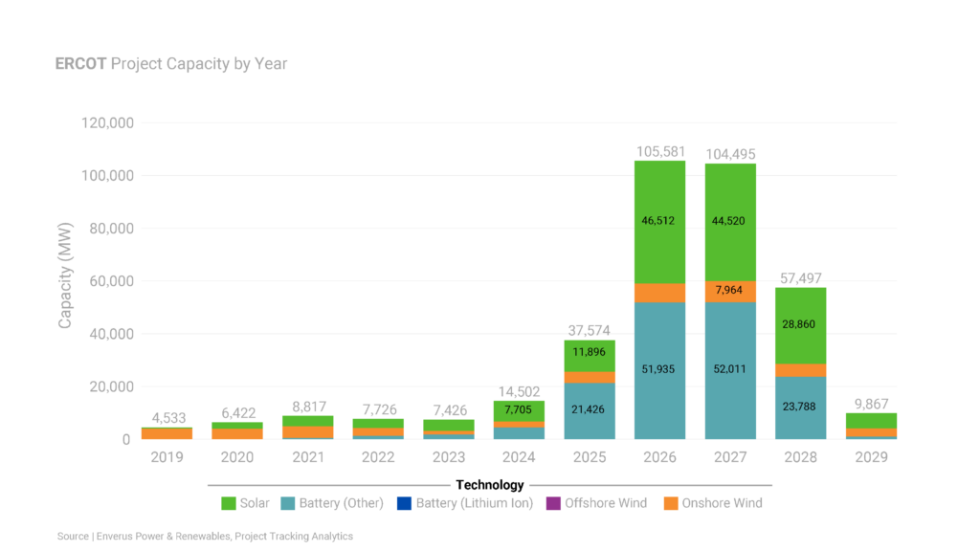This screenshot has width=980, height=551.
Task: Click the 2029 x-axis year label
Action: tap(872, 457)
